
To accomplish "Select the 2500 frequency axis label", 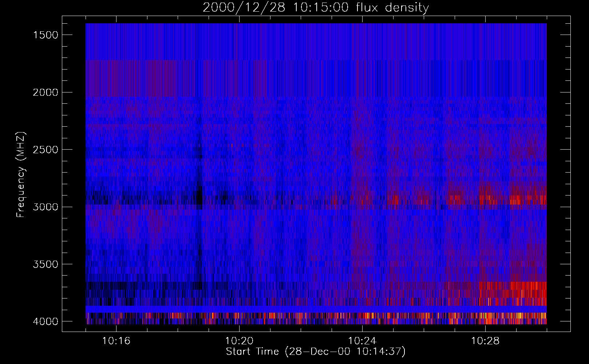I will point(46,150).
